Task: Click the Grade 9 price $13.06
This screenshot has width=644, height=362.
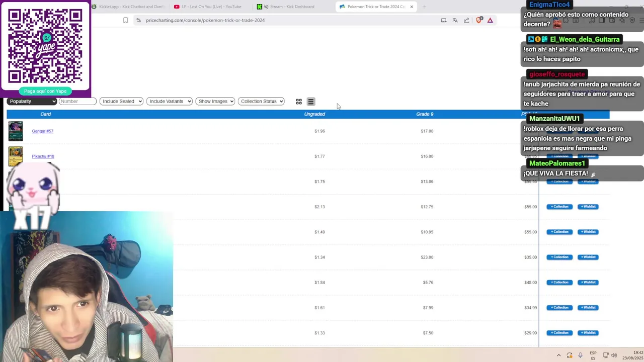Action: point(427,182)
